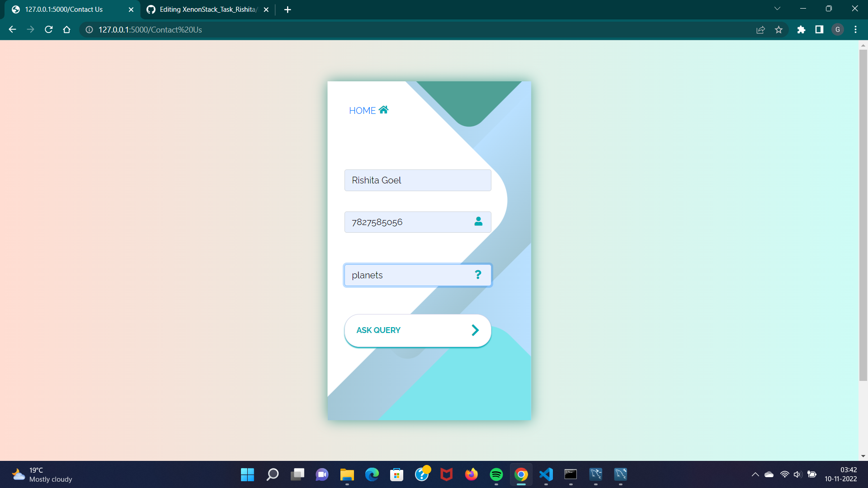Open the Chrome extensions puzzle icon
This screenshot has height=488, width=868.
click(801, 30)
